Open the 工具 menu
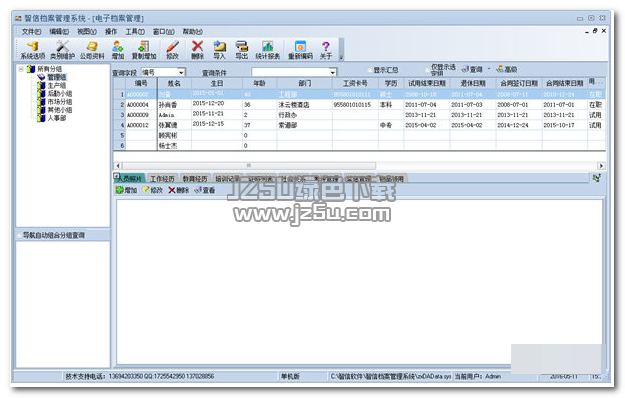 (x=135, y=31)
